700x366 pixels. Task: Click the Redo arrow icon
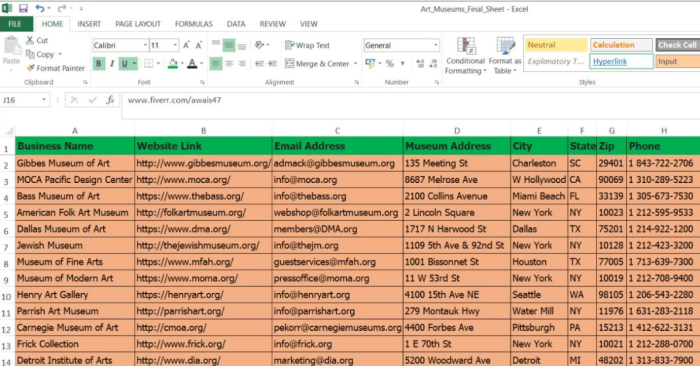(62, 8)
